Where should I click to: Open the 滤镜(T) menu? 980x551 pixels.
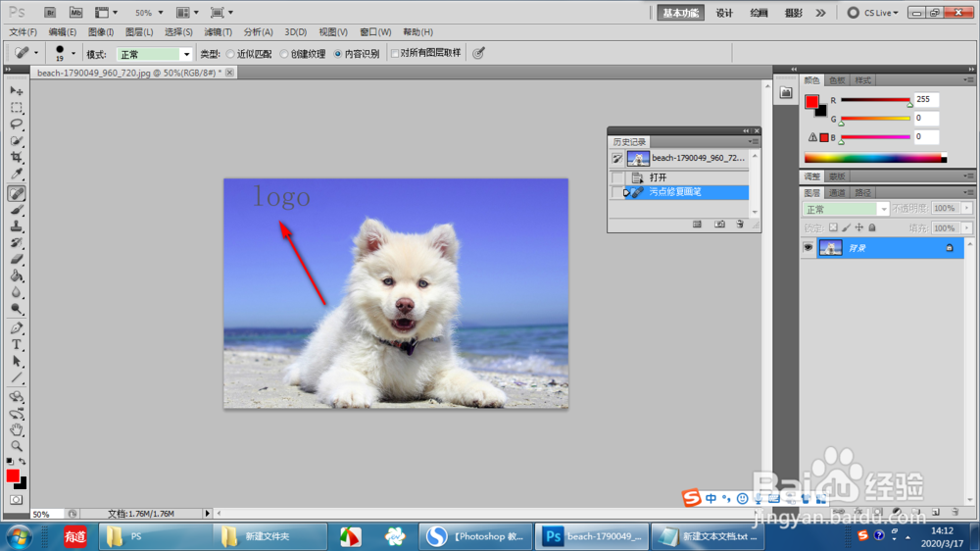[x=218, y=32]
